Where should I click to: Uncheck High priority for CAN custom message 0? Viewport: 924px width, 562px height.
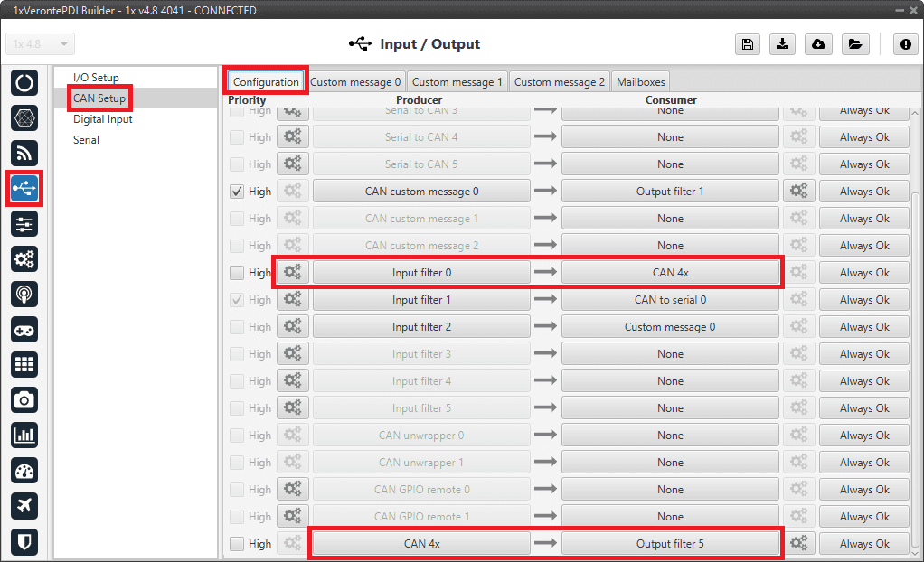(x=237, y=192)
